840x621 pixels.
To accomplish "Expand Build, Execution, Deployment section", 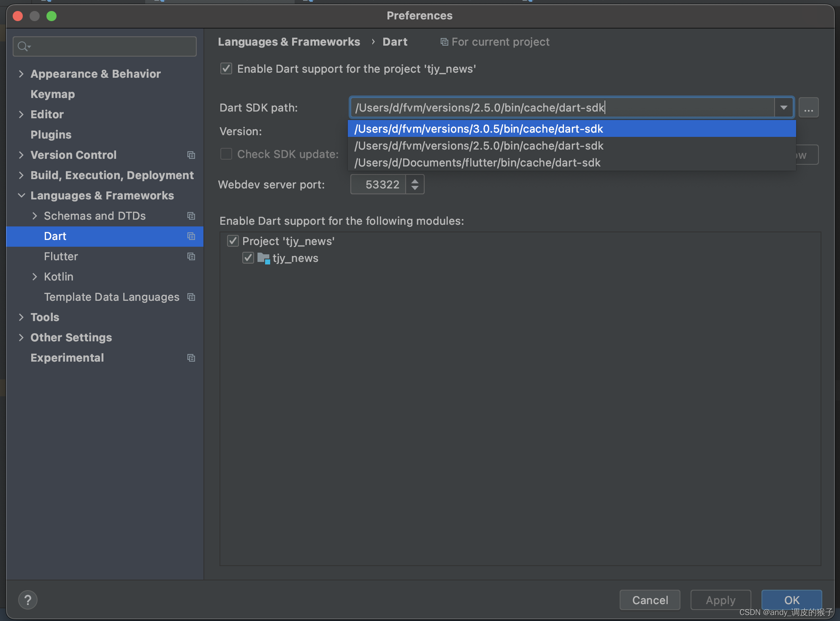I will (21, 175).
